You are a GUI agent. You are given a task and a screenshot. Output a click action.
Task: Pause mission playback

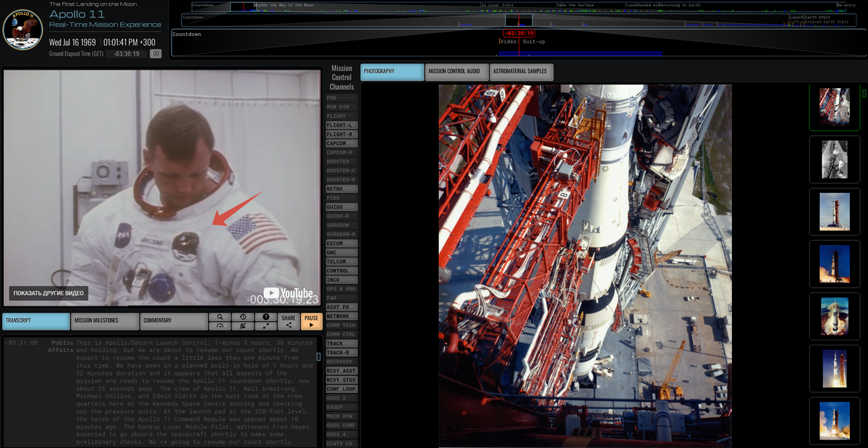[x=311, y=322]
